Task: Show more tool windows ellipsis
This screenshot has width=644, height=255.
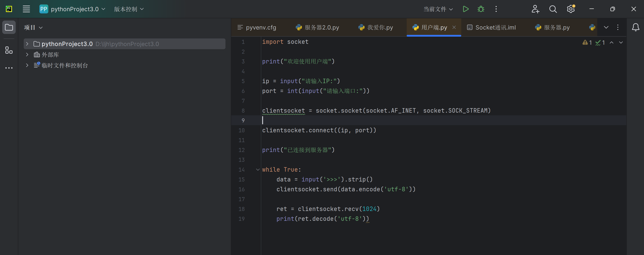Action: 9,68
